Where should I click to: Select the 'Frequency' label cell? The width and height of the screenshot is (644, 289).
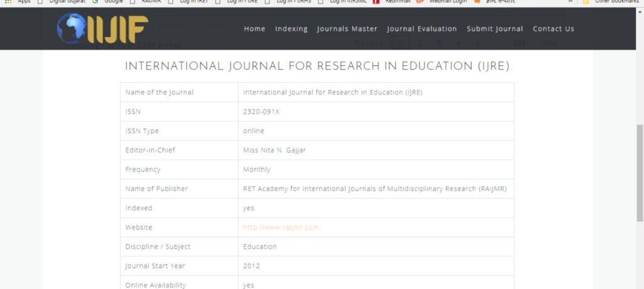click(x=179, y=170)
